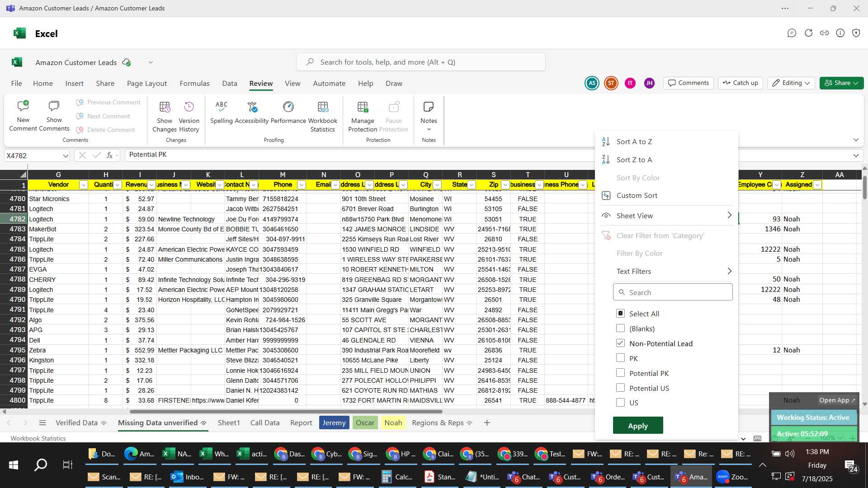Copy link icon in header

point(824,33)
